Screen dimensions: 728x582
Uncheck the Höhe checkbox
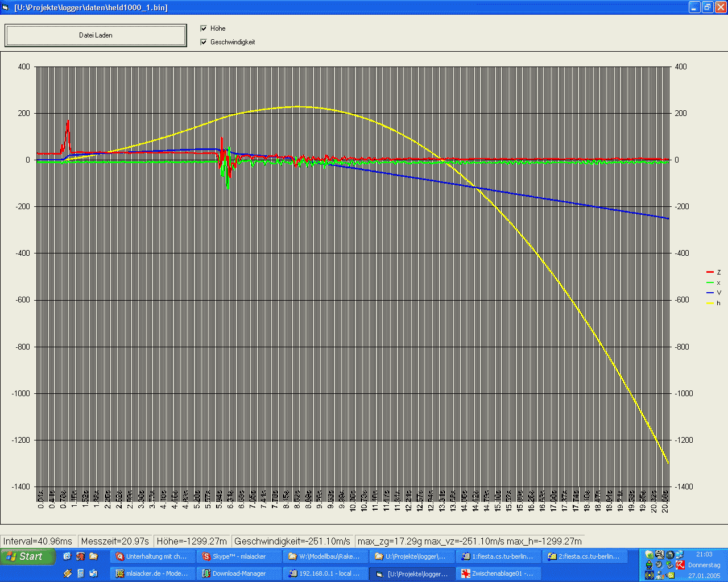204,28
